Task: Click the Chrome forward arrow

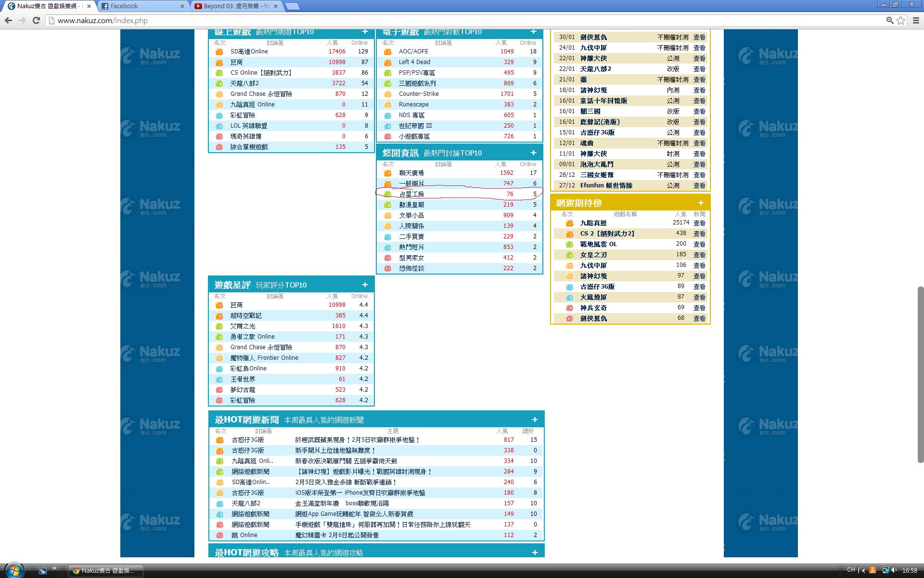Action: click(22, 20)
